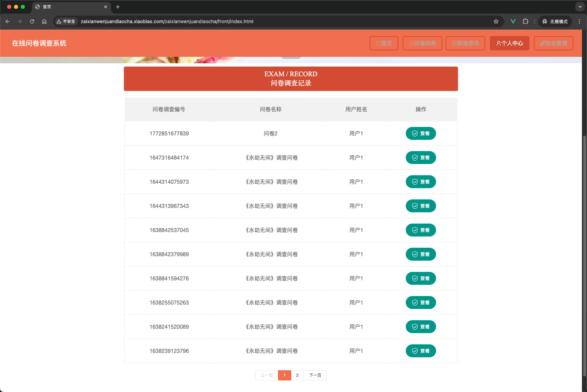Open a new browser tab
This screenshot has width=587, height=392.
pyautogui.click(x=118, y=7)
